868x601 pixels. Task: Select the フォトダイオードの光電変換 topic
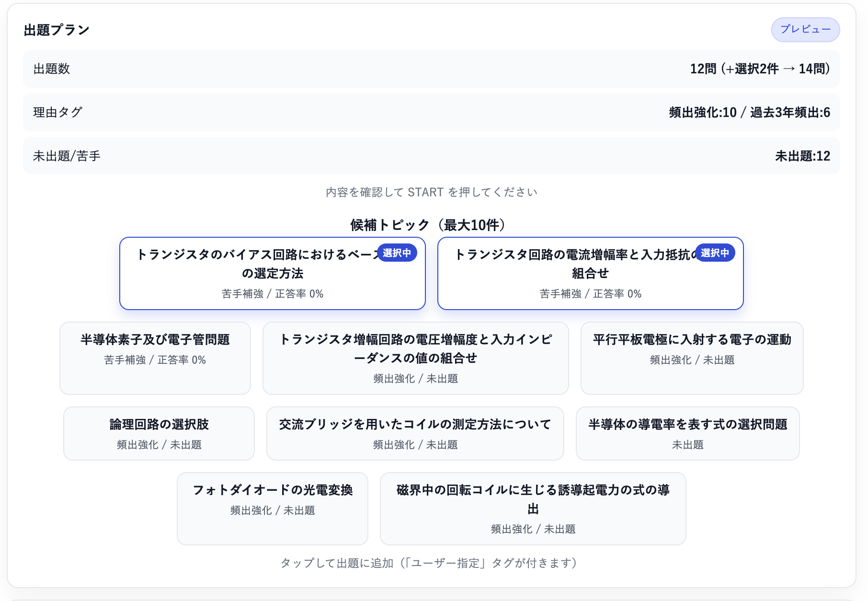[272, 508]
